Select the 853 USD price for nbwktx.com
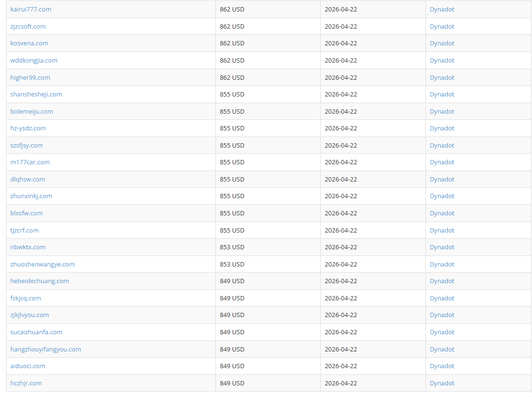 232,247
